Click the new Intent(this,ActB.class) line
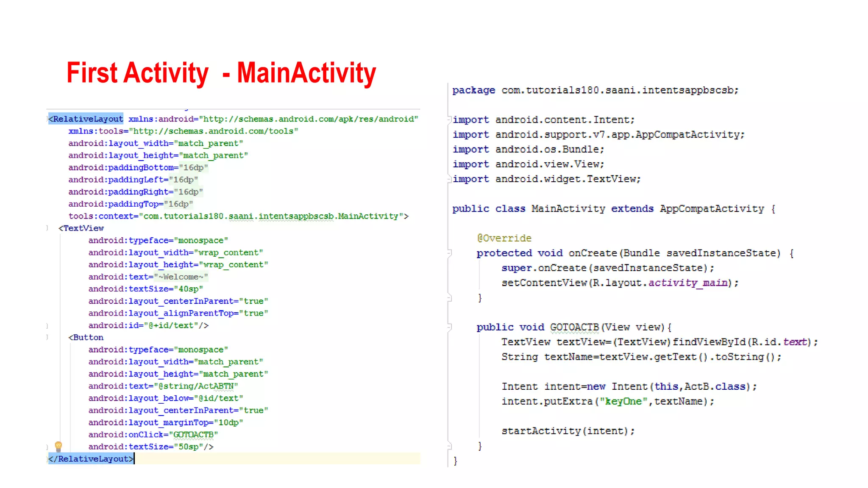 point(629,386)
